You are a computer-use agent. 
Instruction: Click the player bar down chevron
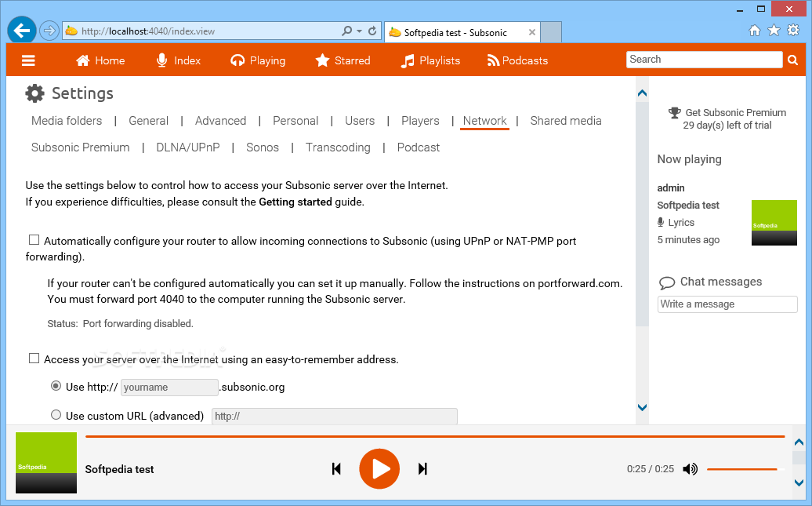pyautogui.click(x=799, y=482)
